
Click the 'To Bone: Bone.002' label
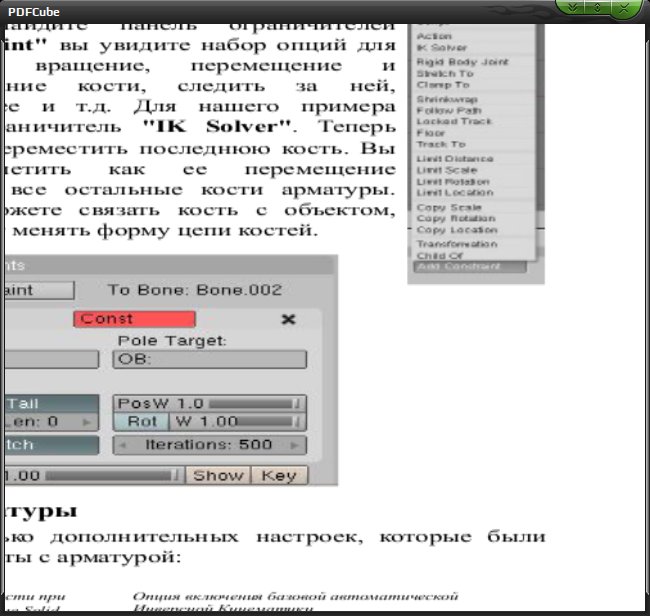(x=195, y=290)
